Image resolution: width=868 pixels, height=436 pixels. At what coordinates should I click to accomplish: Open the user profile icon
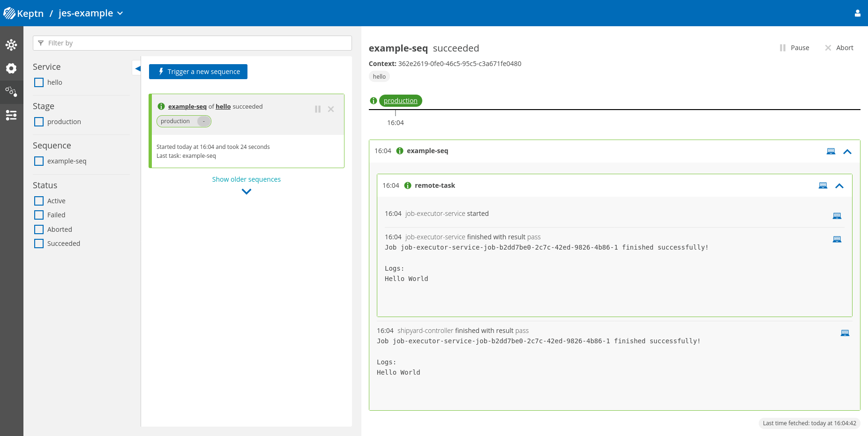[x=857, y=13]
